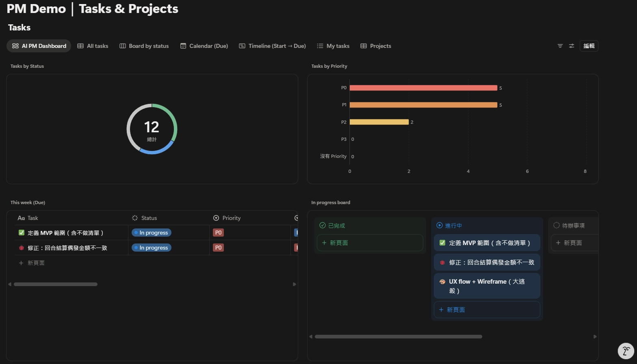Screen dimensions: 637x364
Task: Open the Calendar (Due) tab
Action: (204, 46)
